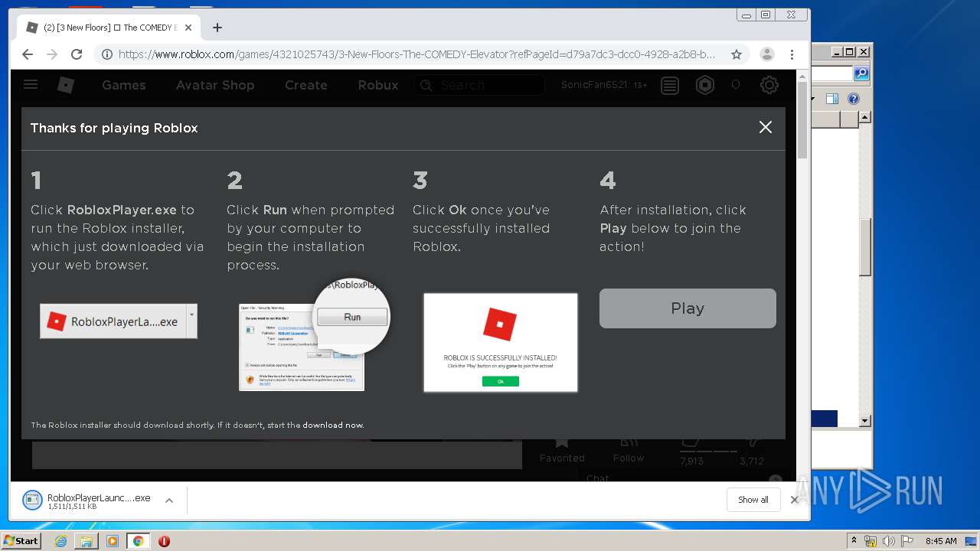980x551 pixels.
Task: Open the Roblox notifications feed icon
Action: click(x=670, y=85)
